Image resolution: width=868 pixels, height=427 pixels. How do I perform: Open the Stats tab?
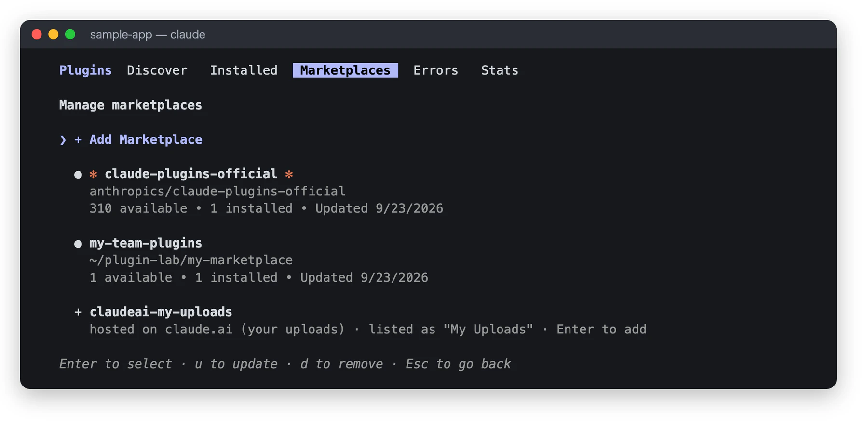(500, 70)
